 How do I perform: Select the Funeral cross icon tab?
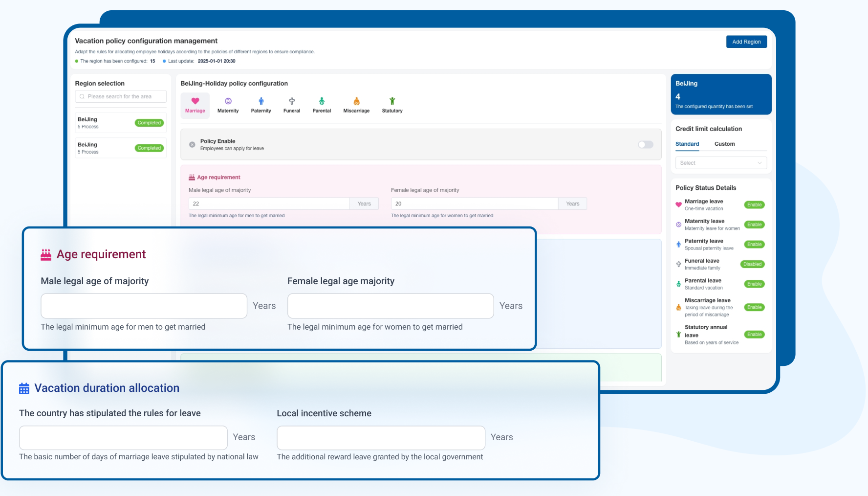coord(292,105)
